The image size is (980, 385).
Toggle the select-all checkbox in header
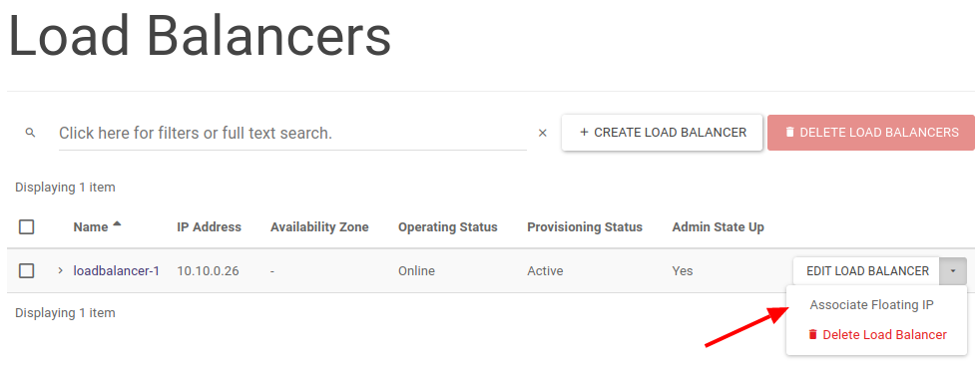point(26,226)
